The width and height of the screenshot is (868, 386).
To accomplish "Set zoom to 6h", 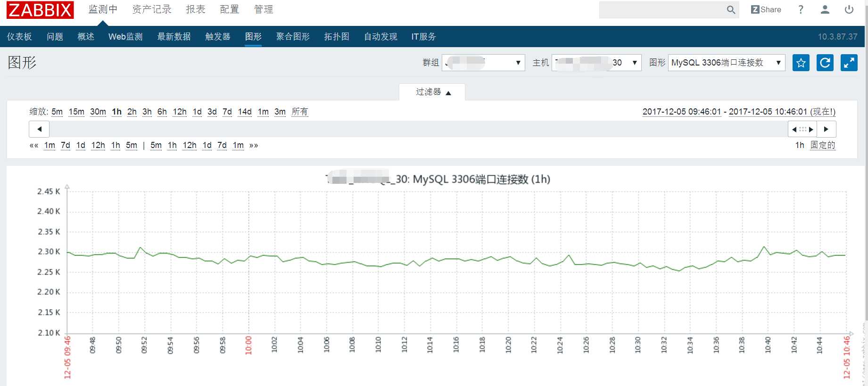I will coord(162,112).
